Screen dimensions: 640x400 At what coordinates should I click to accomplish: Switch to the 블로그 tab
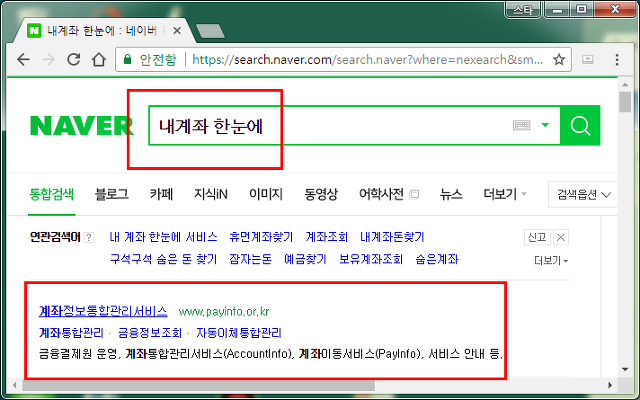coord(111,194)
